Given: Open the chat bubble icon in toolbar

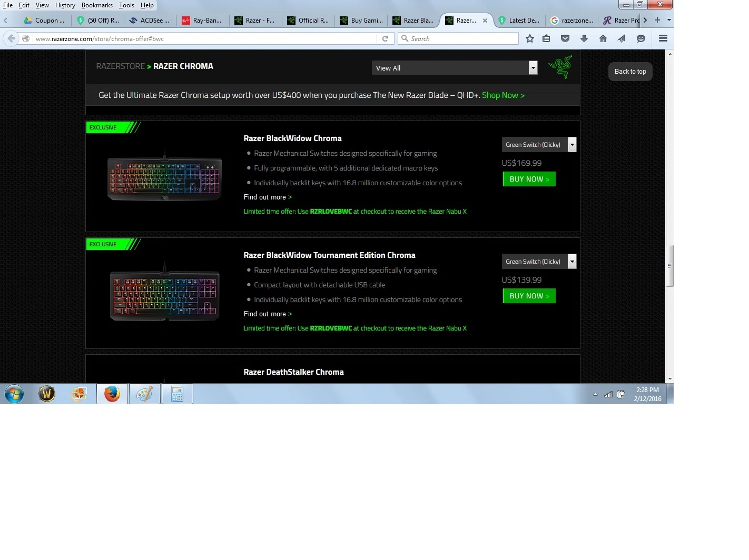Looking at the screenshot, I should [x=641, y=38].
